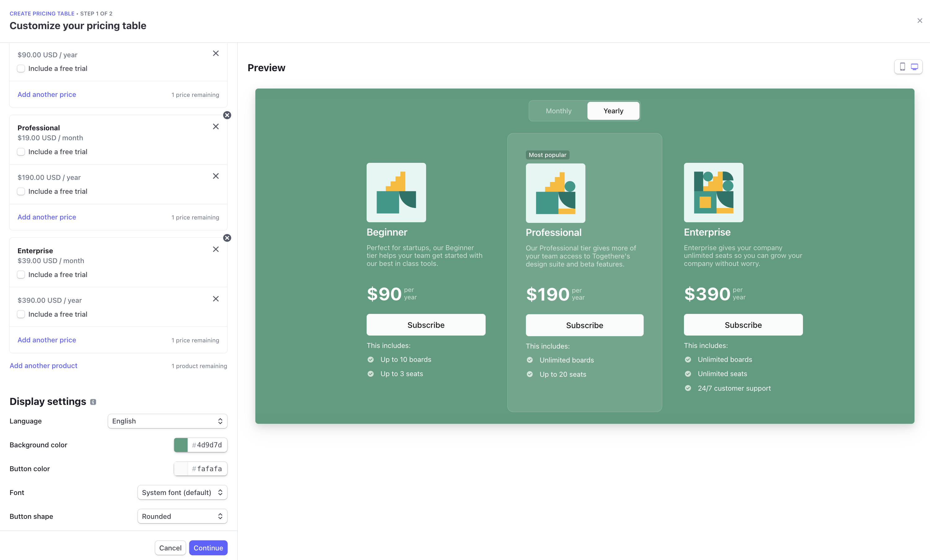This screenshot has width=930, height=560.
Task: Switch to Monthly billing tab
Action: pyautogui.click(x=558, y=111)
